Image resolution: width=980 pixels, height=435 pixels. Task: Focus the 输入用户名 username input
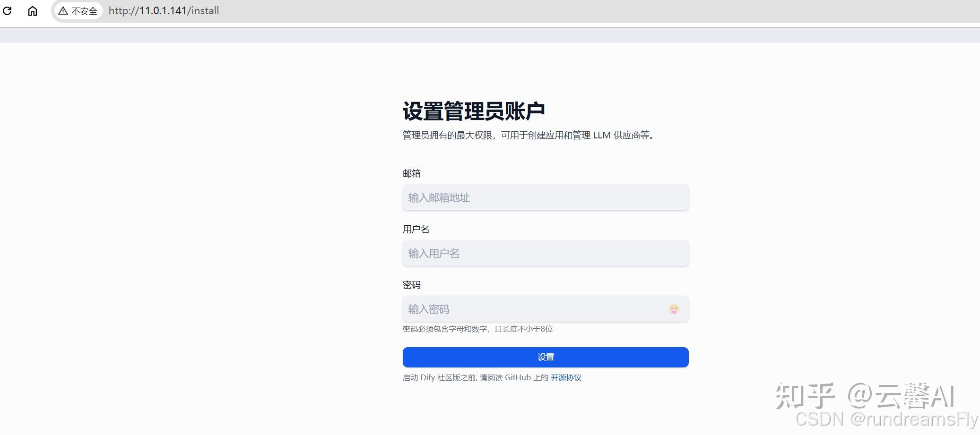pyautogui.click(x=545, y=253)
